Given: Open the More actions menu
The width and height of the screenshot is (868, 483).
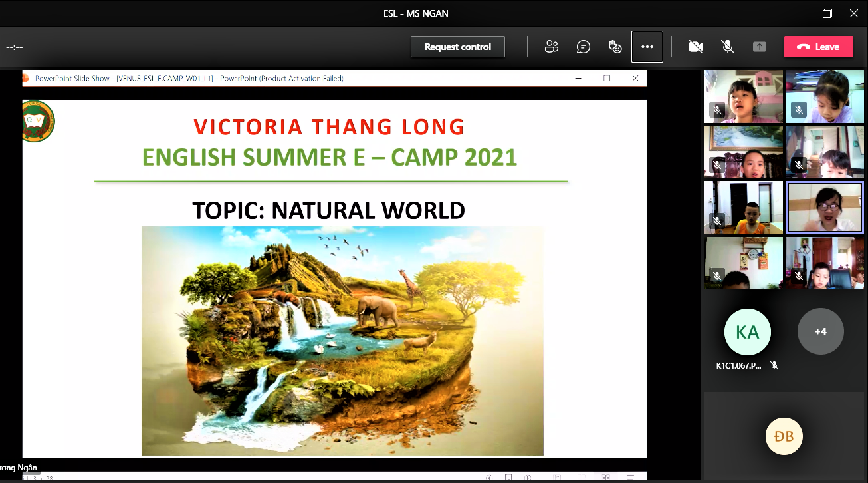Looking at the screenshot, I should tap(647, 47).
